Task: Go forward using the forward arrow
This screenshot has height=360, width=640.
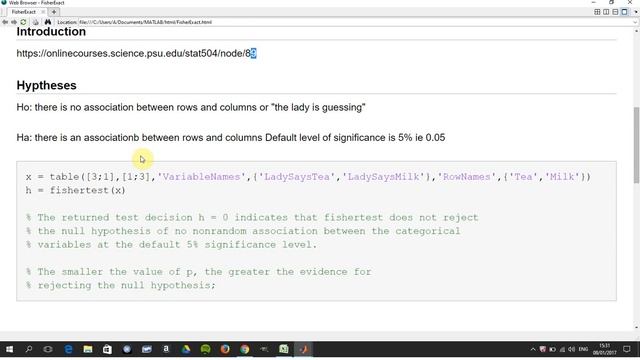Action: click(x=14, y=22)
